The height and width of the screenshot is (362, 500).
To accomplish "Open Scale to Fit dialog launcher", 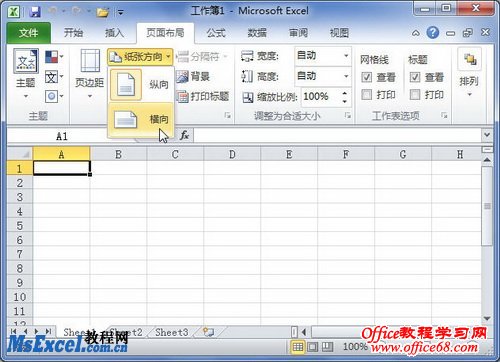I will coord(348,115).
